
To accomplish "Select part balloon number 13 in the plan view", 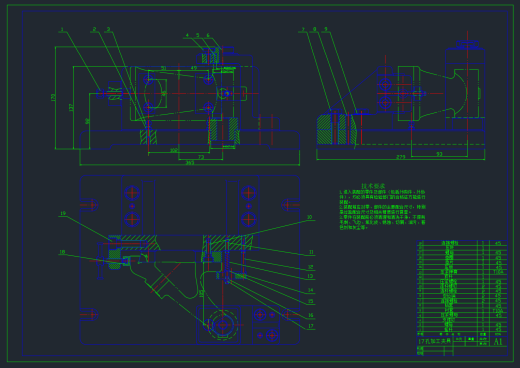I will [310, 276].
